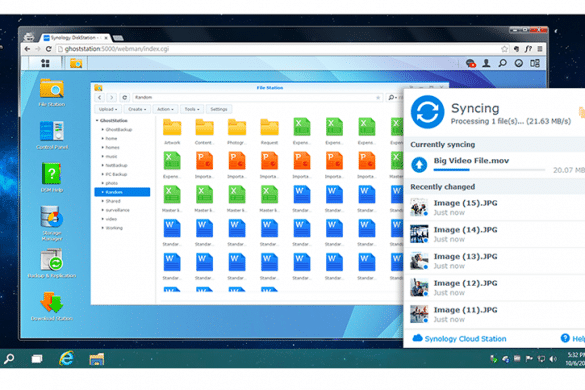Open File Station Settings button
Viewport: 585px width, 390px height.
pyautogui.click(x=219, y=109)
